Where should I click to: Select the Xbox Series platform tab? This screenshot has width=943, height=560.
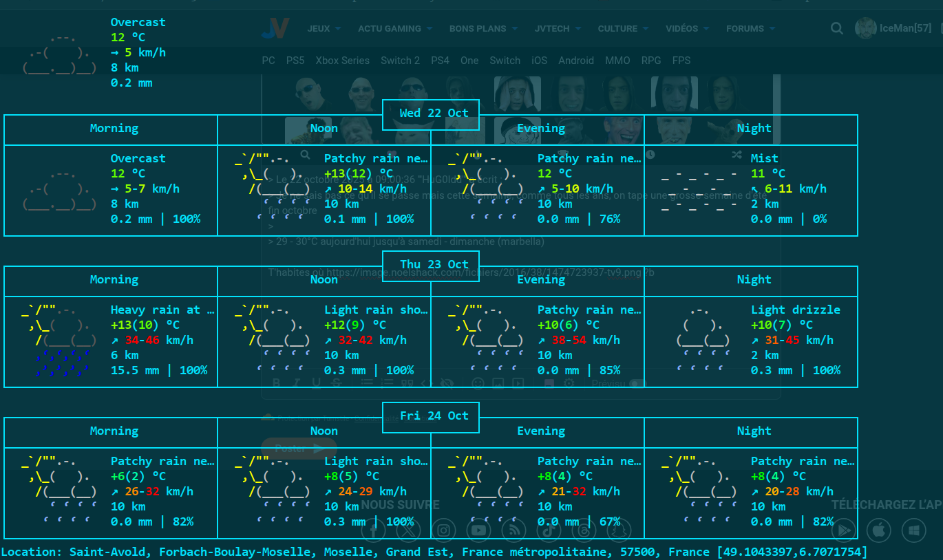click(342, 61)
